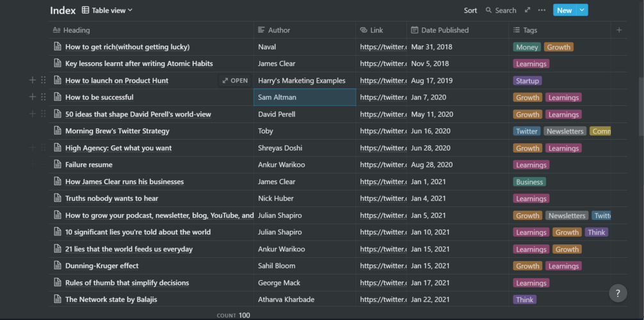Click the Author column header
Image resolution: width=644 pixels, height=320 pixels.
click(x=279, y=30)
